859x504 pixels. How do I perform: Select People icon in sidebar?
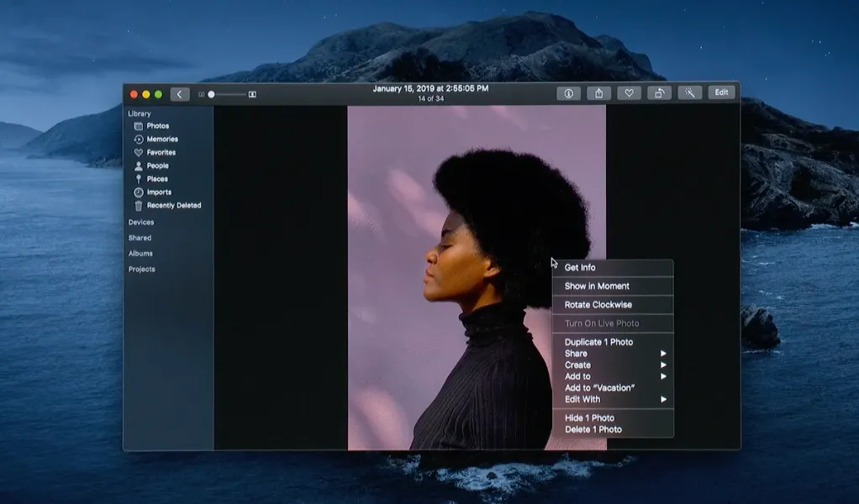[x=139, y=165]
